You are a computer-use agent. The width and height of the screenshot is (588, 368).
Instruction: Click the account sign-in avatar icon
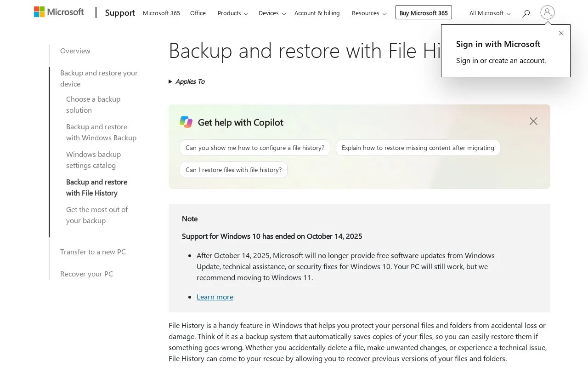tap(548, 12)
